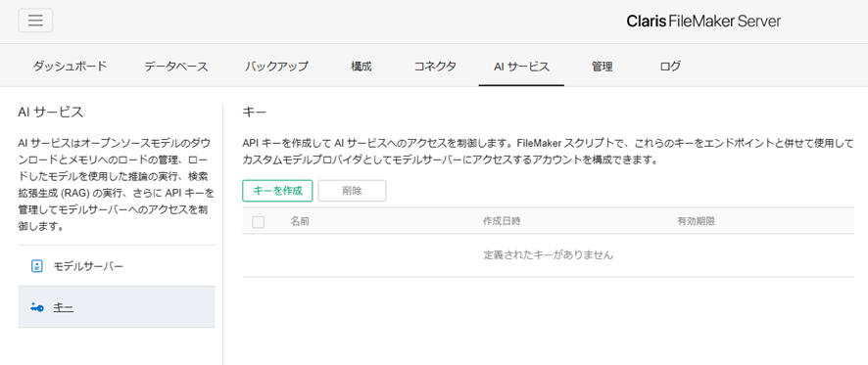Click the Claris FileMaker Server logo

pos(703,21)
